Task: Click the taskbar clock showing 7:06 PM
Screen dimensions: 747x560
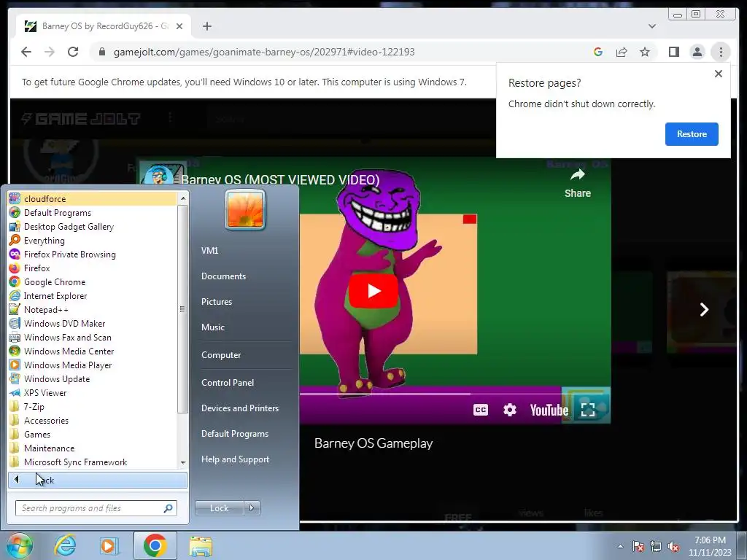Action: [x=710, y=546]
